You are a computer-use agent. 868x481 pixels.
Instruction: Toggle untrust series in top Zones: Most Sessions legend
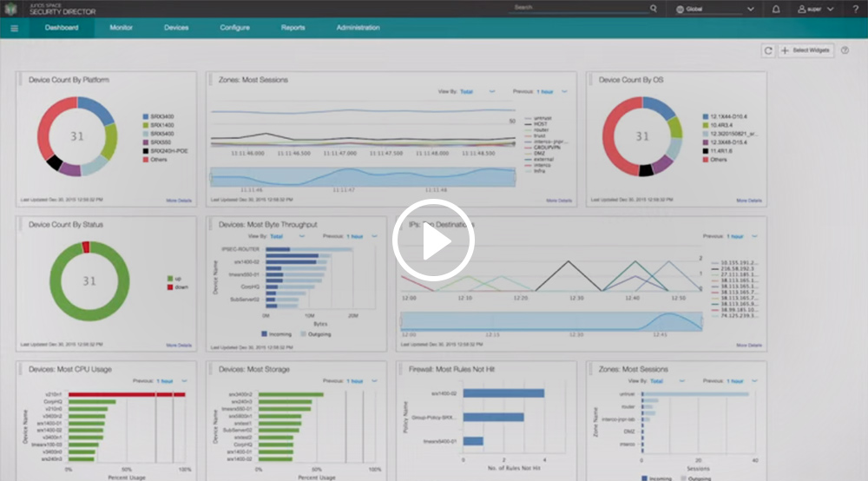(538, 118)
